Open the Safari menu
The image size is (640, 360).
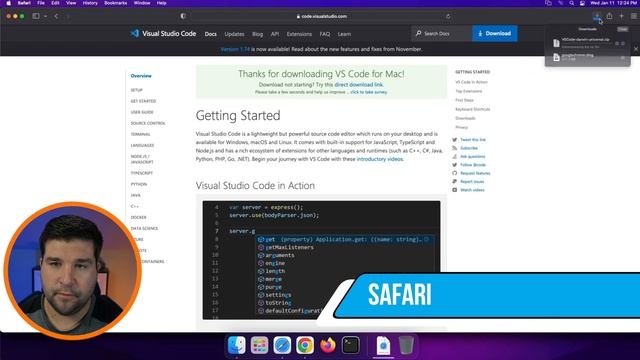(x=24, y=3)
